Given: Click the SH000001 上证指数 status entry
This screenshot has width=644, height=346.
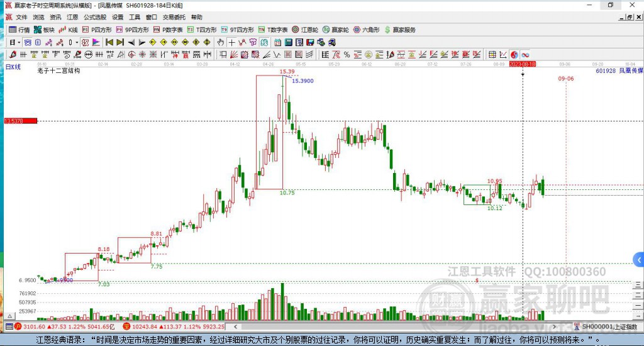Looking at the screenshot, I should pyautogui.click(x=606, y=326).
